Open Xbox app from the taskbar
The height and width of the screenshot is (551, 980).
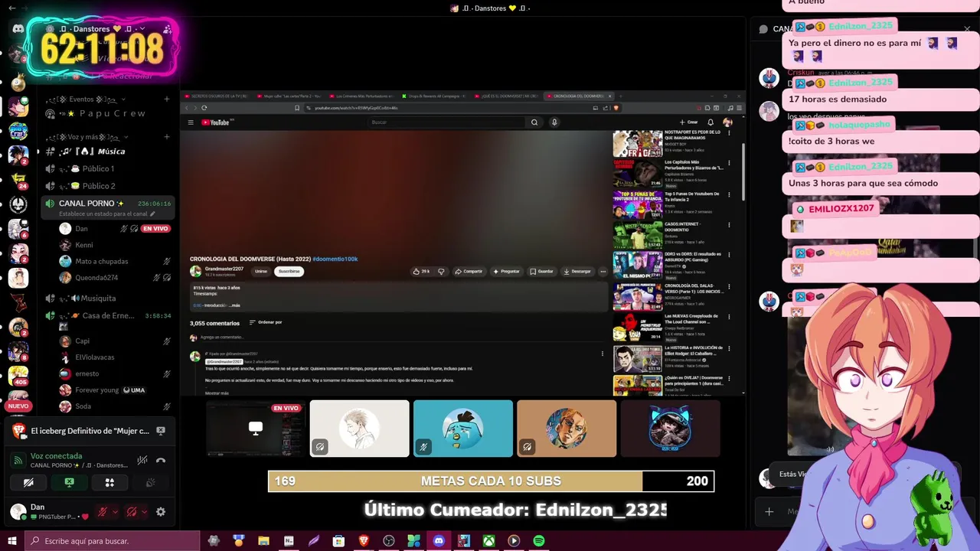pos(488,541)
